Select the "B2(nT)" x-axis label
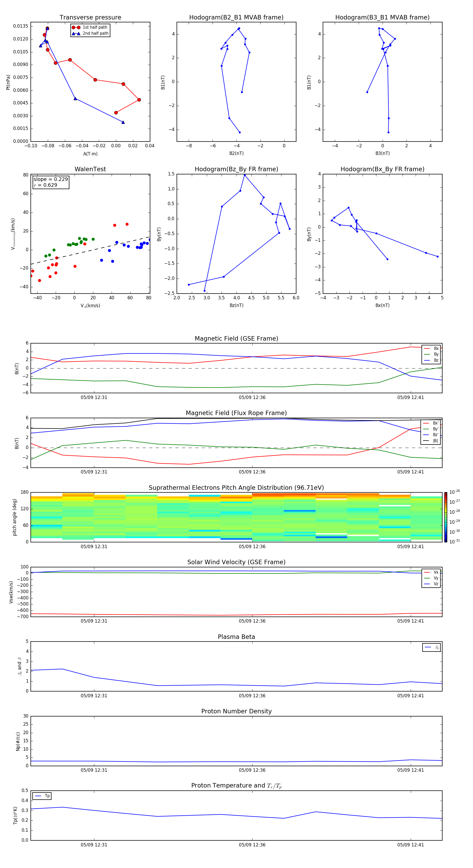The height and width of the screenshot is (868, 473). pos(236,154)
